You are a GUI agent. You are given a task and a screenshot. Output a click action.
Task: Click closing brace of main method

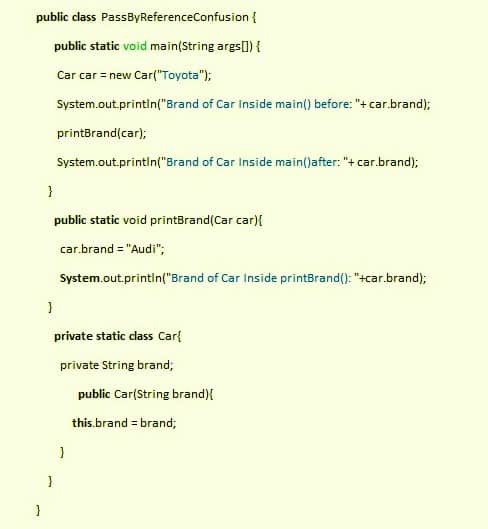point(51,191)
